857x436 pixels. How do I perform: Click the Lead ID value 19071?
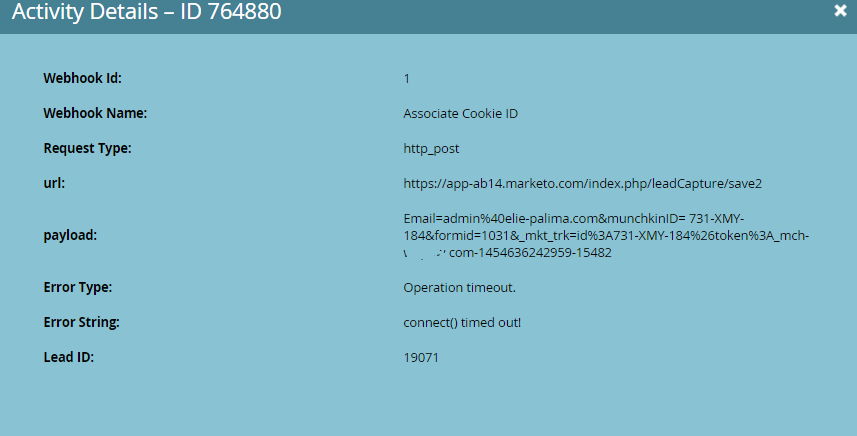click(x=421, y=358)
